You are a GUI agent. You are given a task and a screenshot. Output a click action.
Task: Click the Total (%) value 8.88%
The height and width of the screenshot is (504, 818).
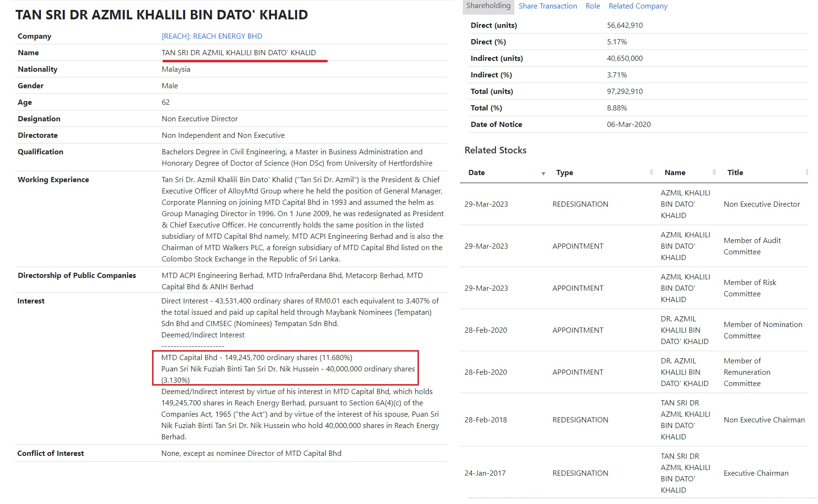616,108
